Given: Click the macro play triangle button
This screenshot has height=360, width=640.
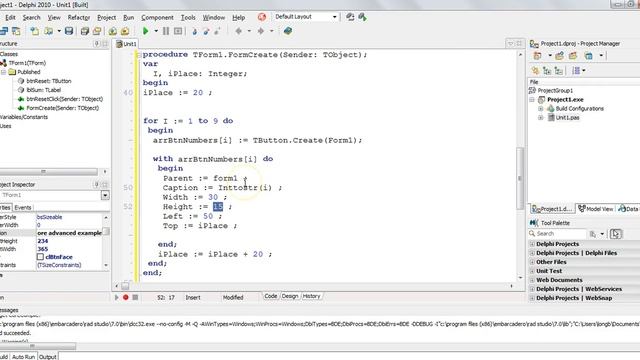Looking at the screenshot, I should point(117,297).
